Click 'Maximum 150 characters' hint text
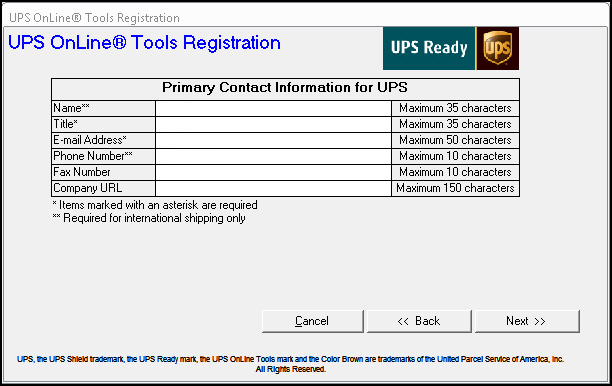This screenshot has height=386, width=612. point(455,188)
